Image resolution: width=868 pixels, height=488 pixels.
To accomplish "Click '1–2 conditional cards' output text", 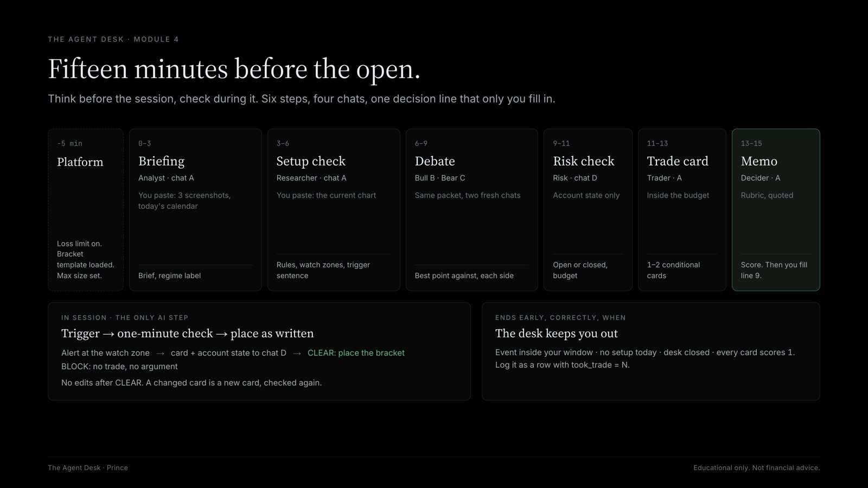I will (673, 270).
